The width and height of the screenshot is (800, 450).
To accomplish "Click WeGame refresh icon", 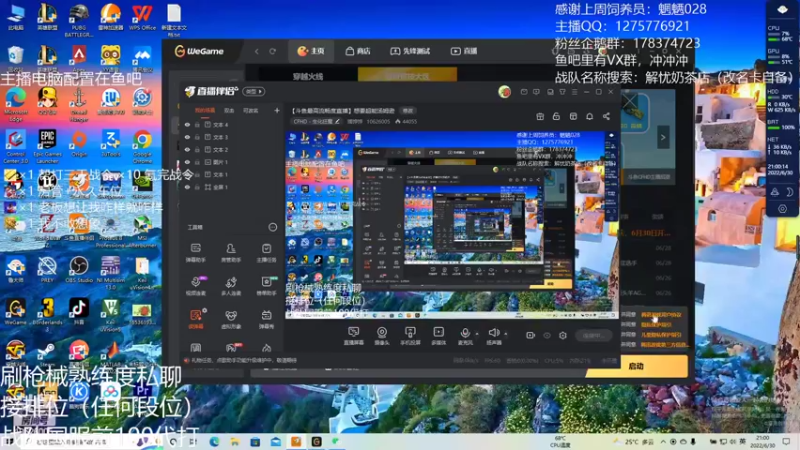I will coord(273,51).
